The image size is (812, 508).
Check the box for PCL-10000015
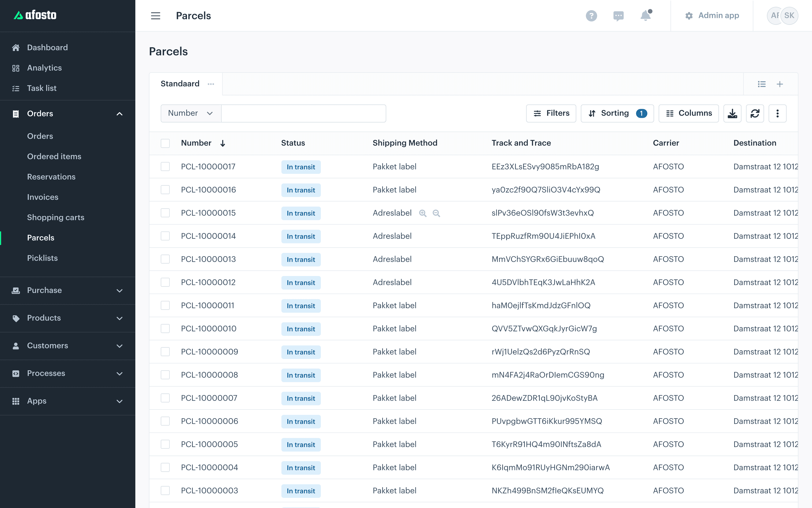pyautogui.click(x=165, y=213)
